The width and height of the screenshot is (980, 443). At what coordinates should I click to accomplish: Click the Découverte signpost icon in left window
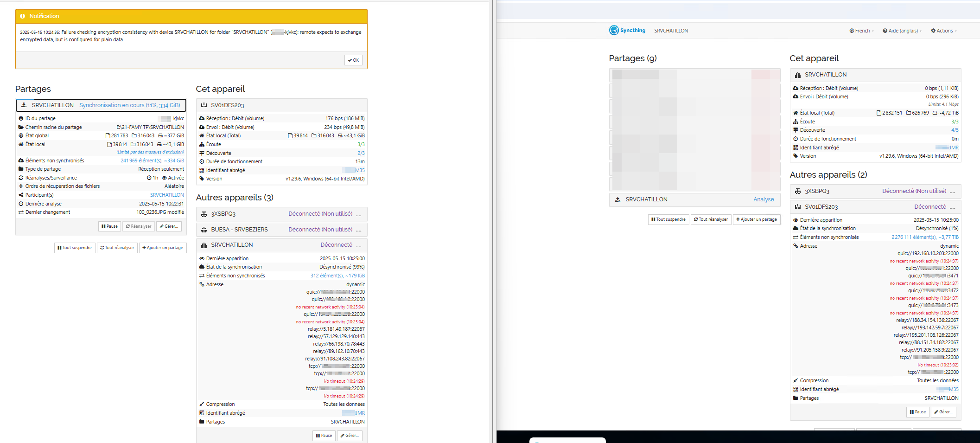pos(202,153)
